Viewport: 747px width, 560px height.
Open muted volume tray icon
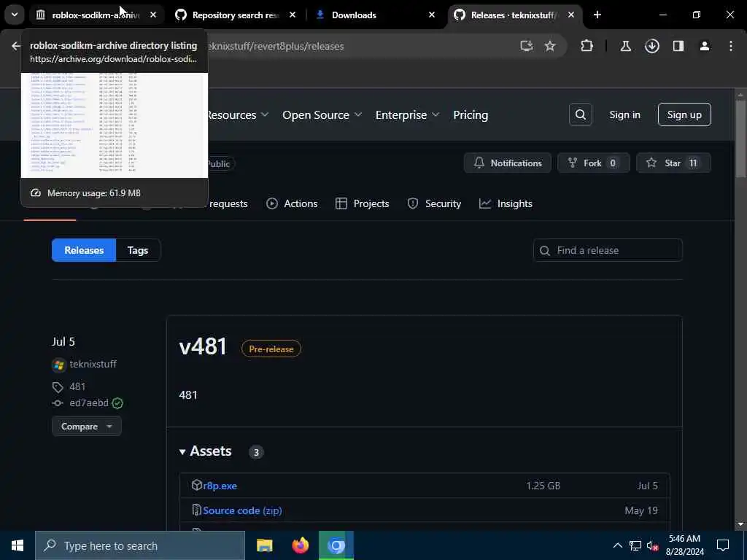tap(652, 545)
